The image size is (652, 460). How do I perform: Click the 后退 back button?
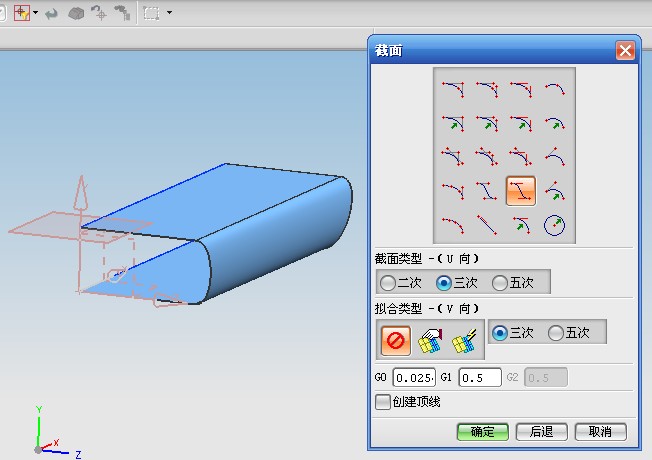tap(541, 432)
